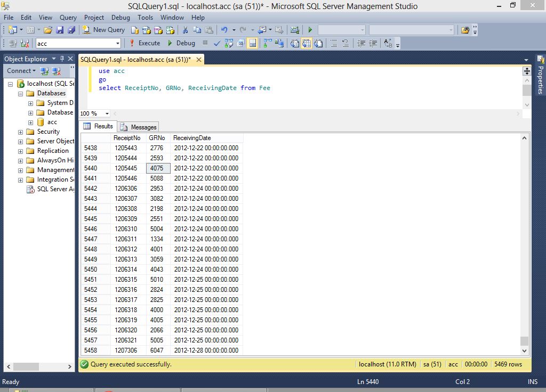Display the Estimated Execution Plan
The image size is (546, 392).
[x=229, y=44]
